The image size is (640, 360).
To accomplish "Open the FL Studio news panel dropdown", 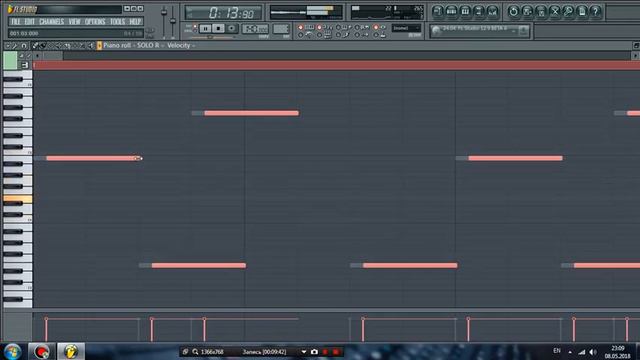I will [x=514, y=30].
